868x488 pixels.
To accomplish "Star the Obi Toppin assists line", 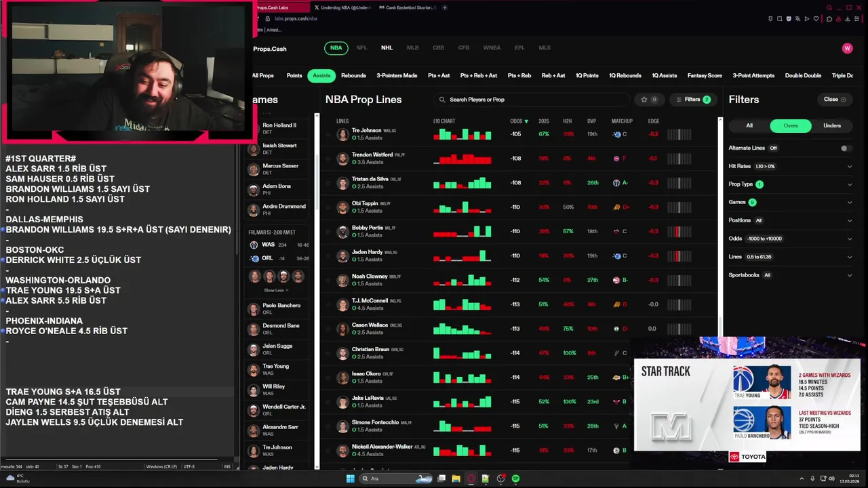I will [328, 207].
